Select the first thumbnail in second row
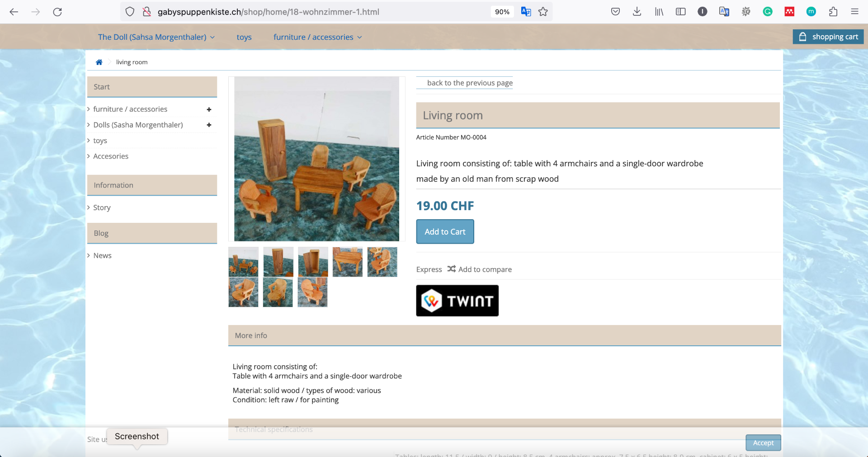 click(243, 292)
